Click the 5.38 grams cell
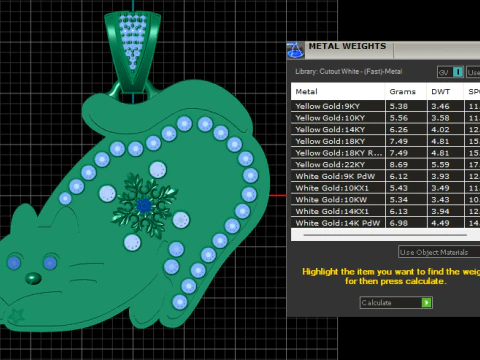 [406, 106]
